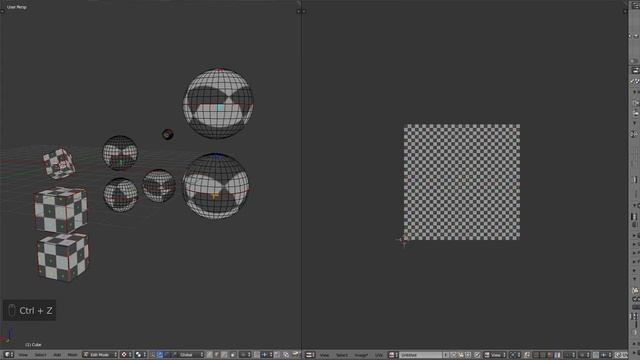Image resolution: width=640 pixels, height=360 pixels.
Task: Click OpenGL render animation icon
Action: pos(295,355)
